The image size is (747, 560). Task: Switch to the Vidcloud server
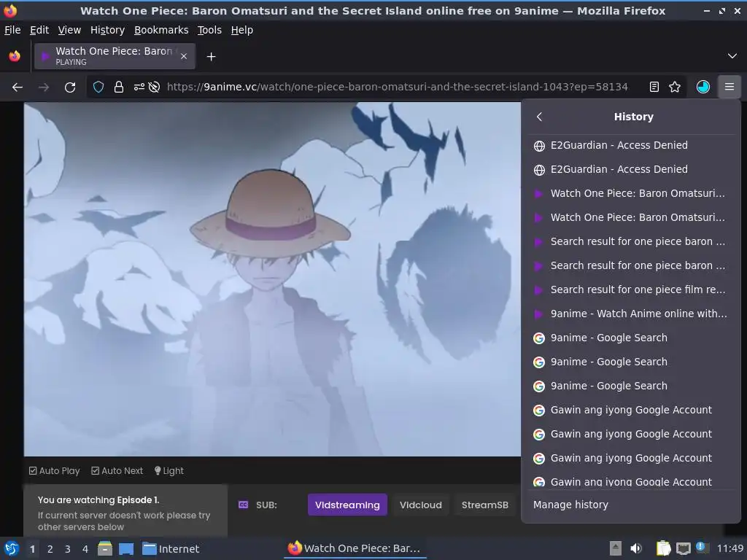(x=421, y=505)
